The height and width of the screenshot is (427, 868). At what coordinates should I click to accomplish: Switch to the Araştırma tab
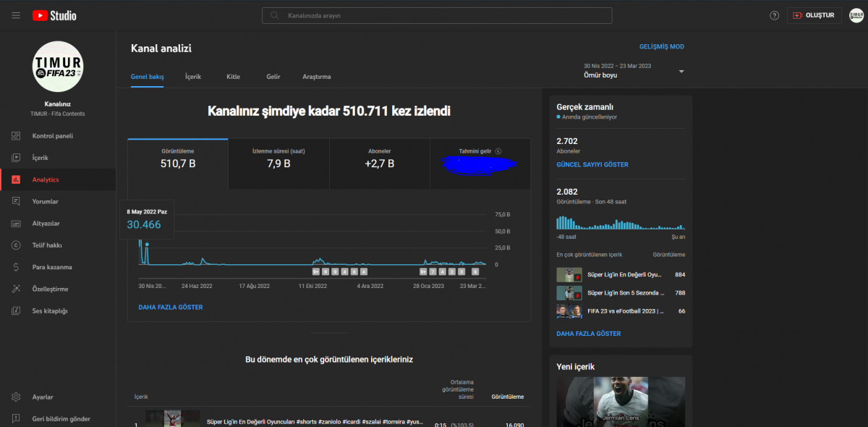point(317,77)
